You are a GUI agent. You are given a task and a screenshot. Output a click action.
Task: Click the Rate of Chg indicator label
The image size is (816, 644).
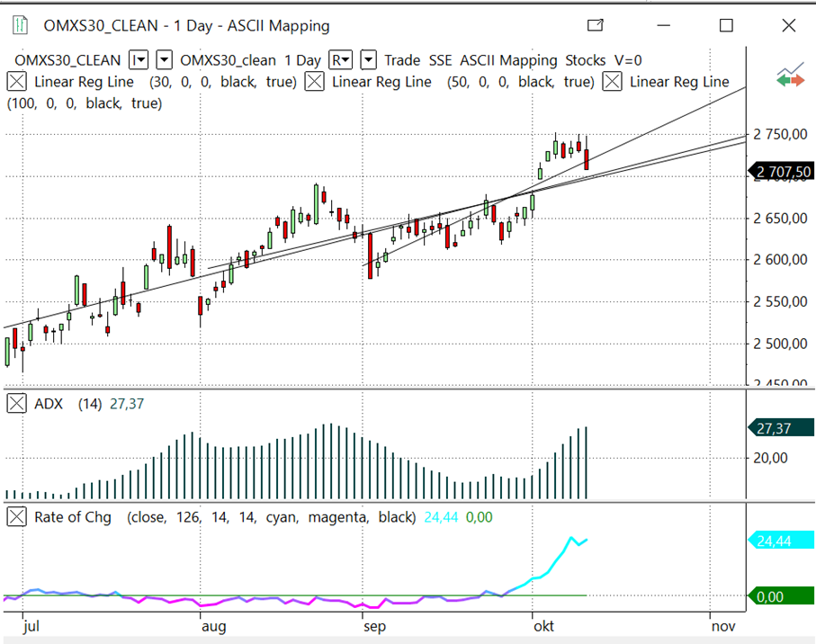(x=73, y=517)
